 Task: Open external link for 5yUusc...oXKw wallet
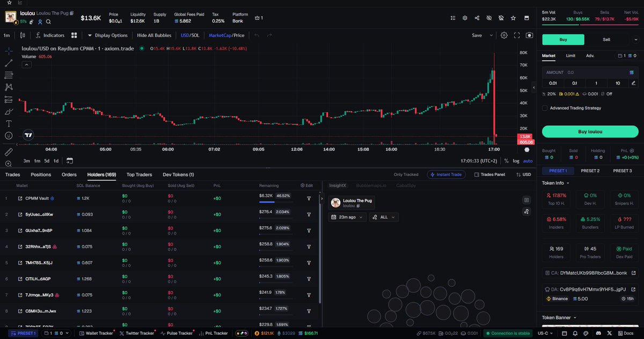click(x=20, y=214)
